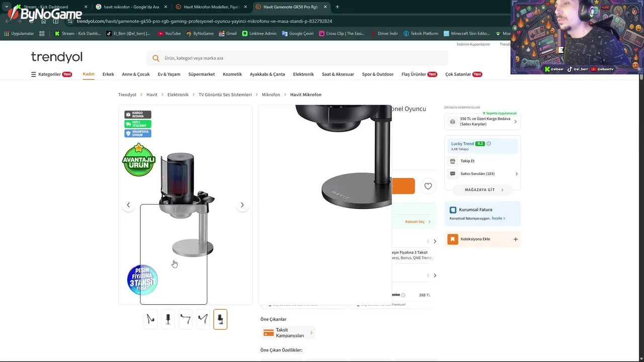Open the Cross Clip bookmark
Screen dimensions: 644x362
[342, 34]
